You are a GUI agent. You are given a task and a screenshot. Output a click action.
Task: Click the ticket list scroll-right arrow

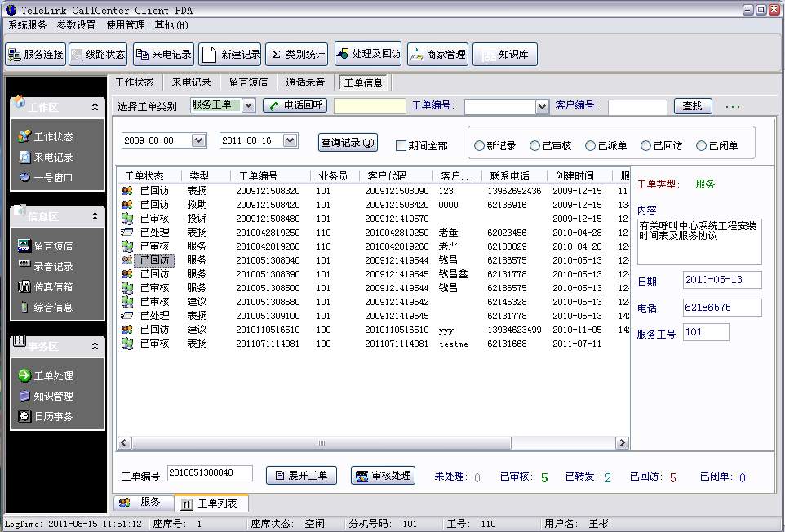623,443
